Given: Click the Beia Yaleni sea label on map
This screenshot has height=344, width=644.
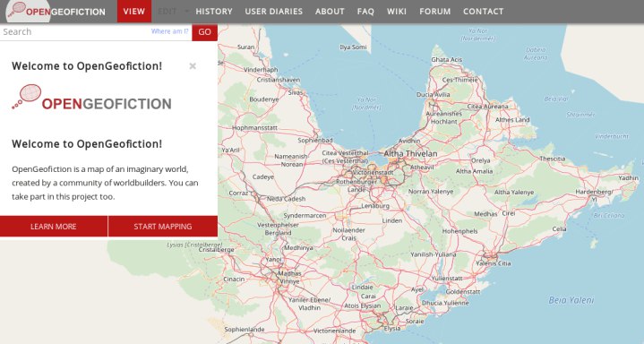Looking at the screenshot, I should [x=571, y=300].
